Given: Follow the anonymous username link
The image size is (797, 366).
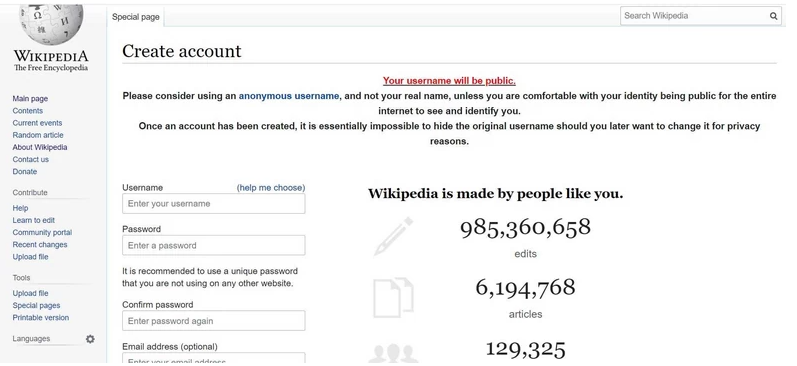Looking at the screenshot, I should click(x=289, y=96).
